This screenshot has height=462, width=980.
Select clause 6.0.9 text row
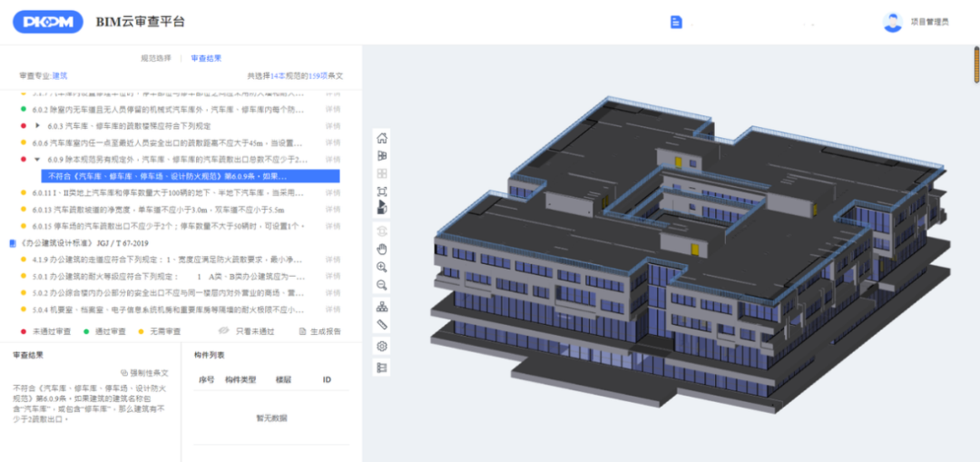tap(179, 160)
